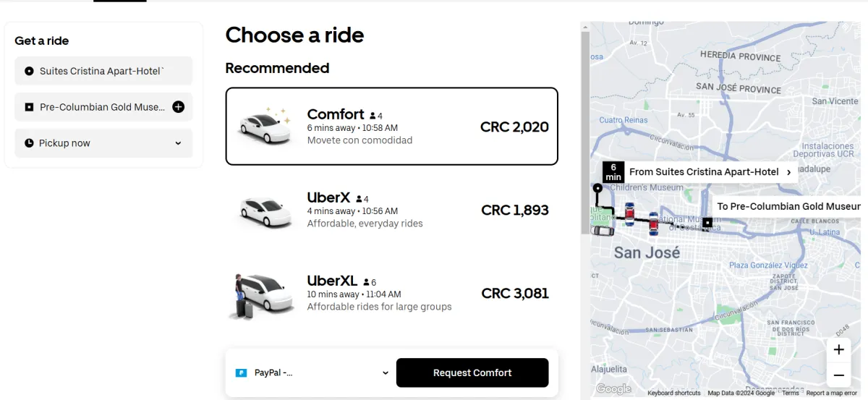Click the PayPal payment icon
The image size is (868, 400).
coord(241,373)
